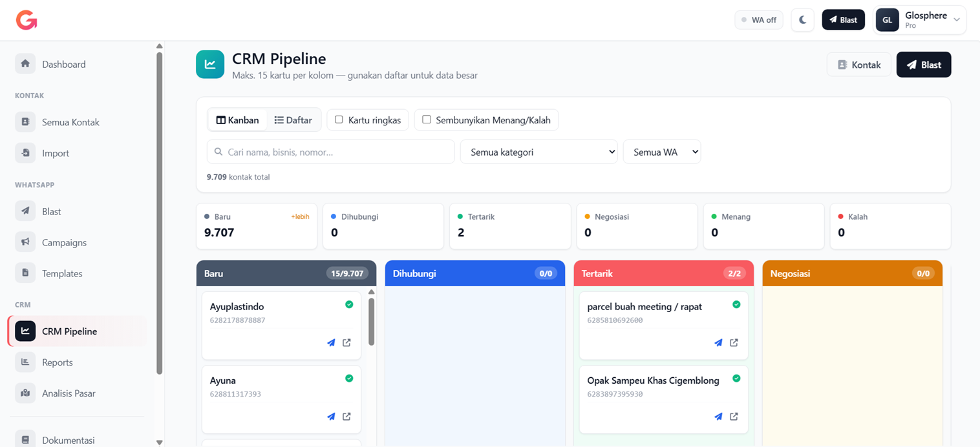Image resolution: width=980 pixels, height=447 pixels.
Task: Click the Ayuna contact name
Action: click(x=223, y=380)
